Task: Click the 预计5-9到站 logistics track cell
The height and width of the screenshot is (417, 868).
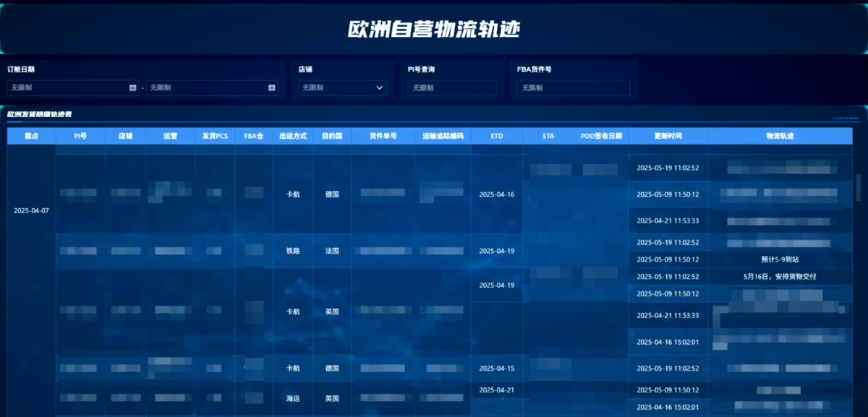Action: 780,259
